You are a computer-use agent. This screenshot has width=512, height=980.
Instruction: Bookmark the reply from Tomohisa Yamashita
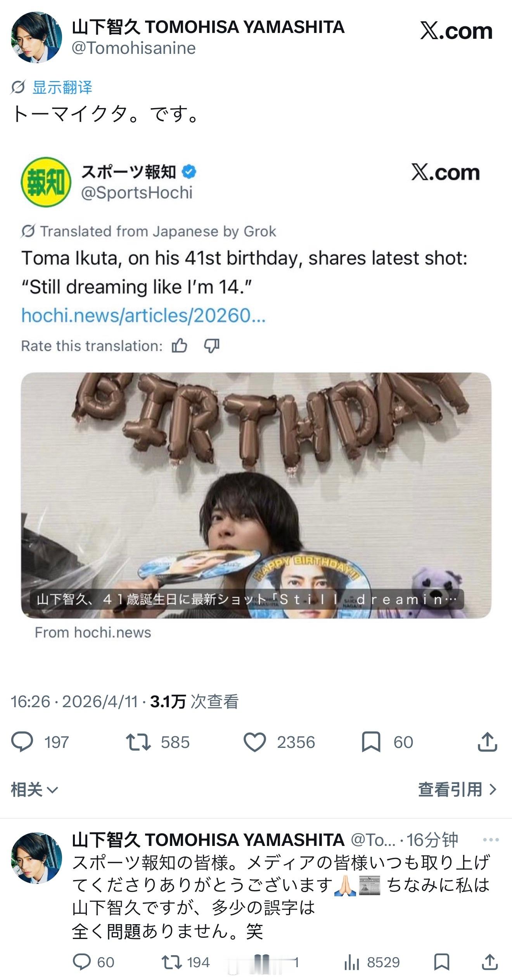tap(441, 962)
